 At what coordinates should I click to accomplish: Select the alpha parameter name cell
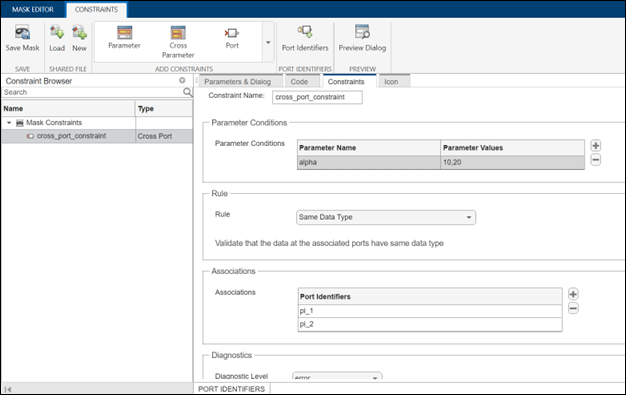(x=369, y=162)
